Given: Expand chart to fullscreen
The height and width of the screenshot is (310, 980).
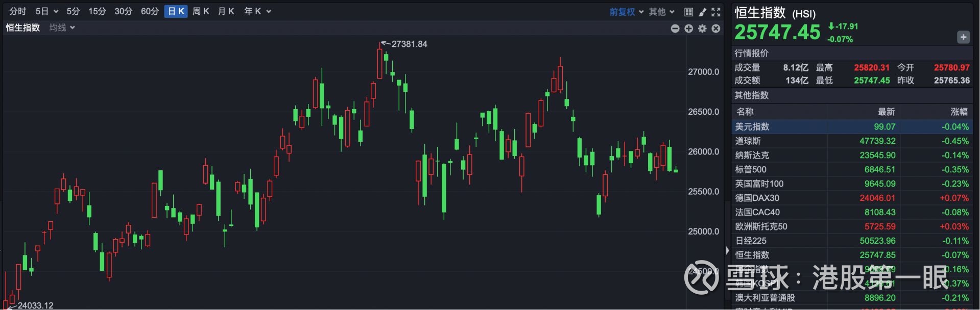Looking at the screenshot, I should click(716, 12).
